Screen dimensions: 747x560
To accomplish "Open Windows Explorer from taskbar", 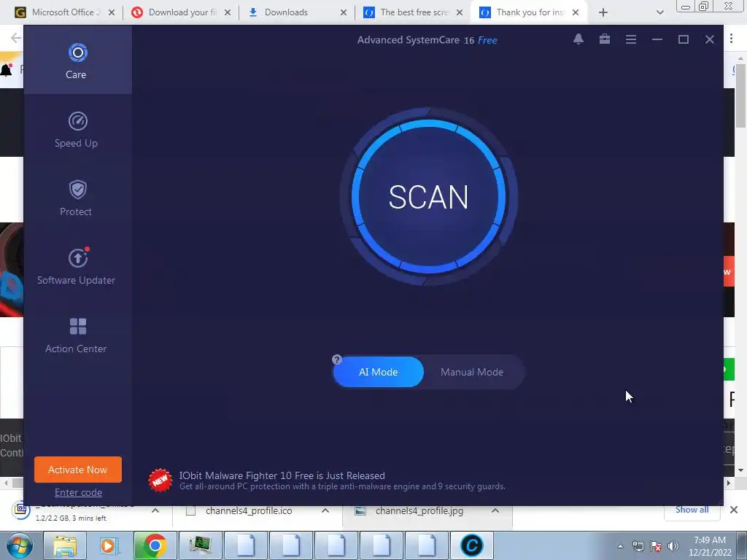I will click(65, 545).
